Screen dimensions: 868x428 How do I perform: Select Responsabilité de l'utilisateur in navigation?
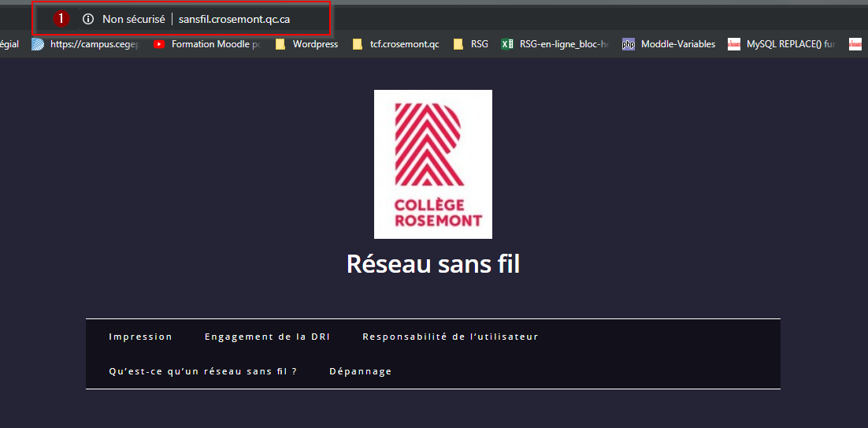pyautogui.click(x=450, y=337)
